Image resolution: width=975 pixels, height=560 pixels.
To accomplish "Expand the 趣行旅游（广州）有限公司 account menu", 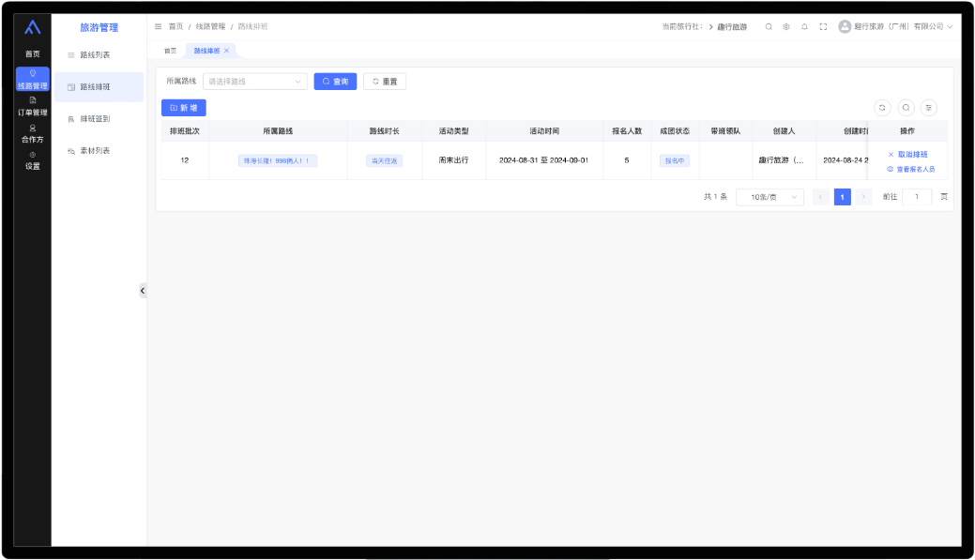I will [x=896, y=26].
